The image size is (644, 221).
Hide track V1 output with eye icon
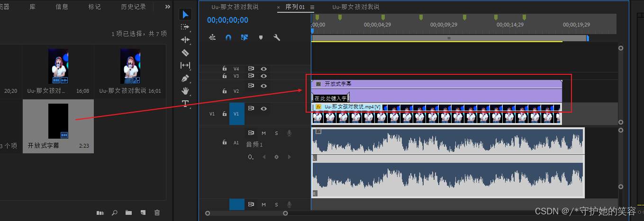pyautogui.click(x=263, y=108)
